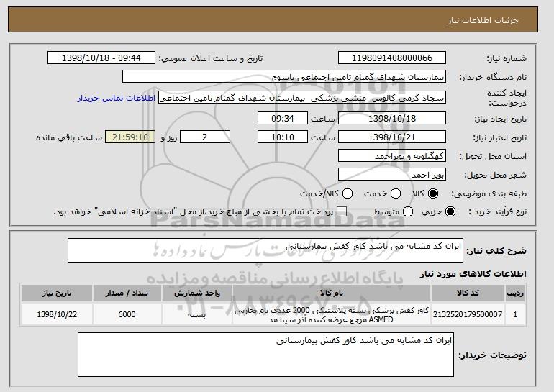
Task: Click the need creation date 1398/10/18 field
Action: 391,117
